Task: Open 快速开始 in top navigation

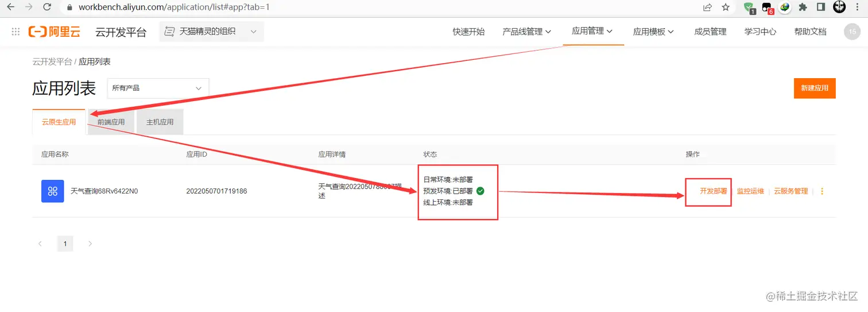Action: click(468, 32)
